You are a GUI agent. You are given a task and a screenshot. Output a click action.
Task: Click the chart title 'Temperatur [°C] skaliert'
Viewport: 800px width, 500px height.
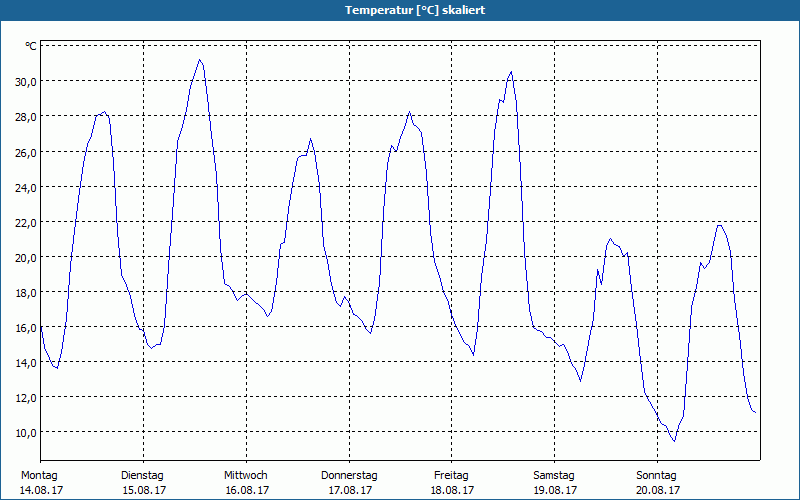(415, 10)
